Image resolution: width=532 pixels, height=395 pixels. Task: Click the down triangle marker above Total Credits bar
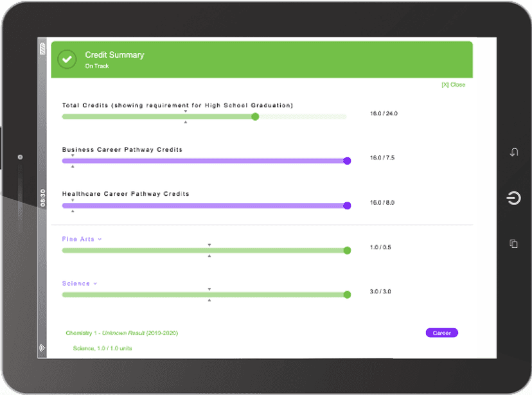pos(186,111)
